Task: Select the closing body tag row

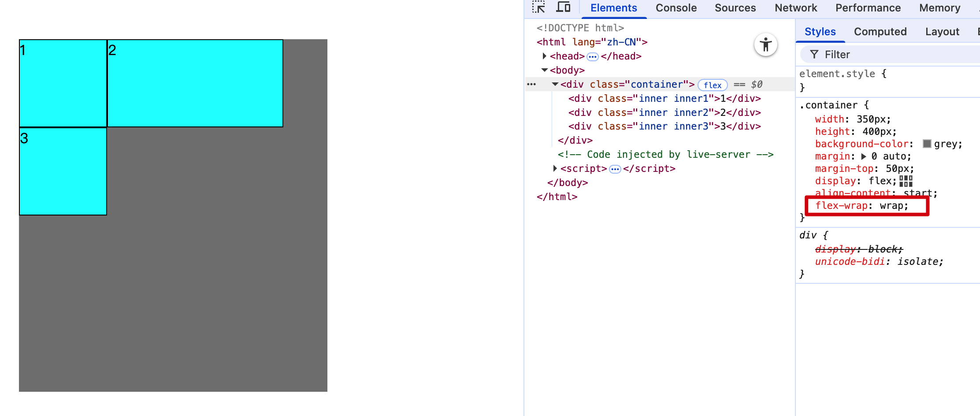Action: 568,182
